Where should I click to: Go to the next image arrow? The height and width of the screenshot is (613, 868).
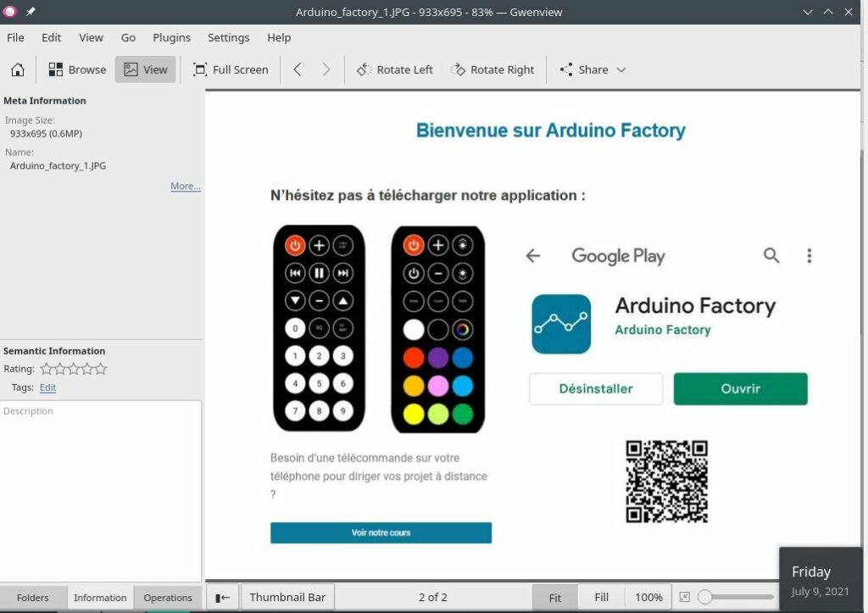pos(326,70)
